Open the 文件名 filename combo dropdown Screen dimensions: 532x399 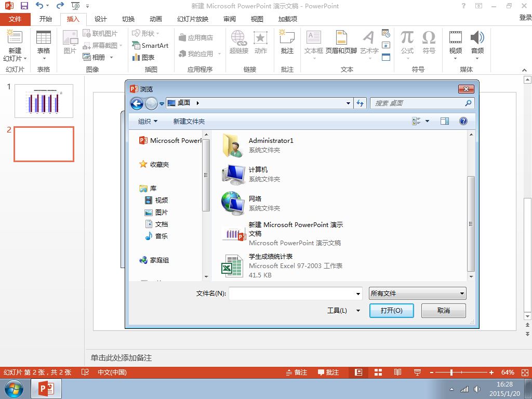point(358,294)
